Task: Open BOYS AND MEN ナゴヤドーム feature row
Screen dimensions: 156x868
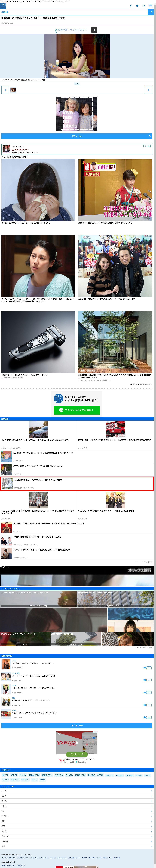Action: (77, 702)
